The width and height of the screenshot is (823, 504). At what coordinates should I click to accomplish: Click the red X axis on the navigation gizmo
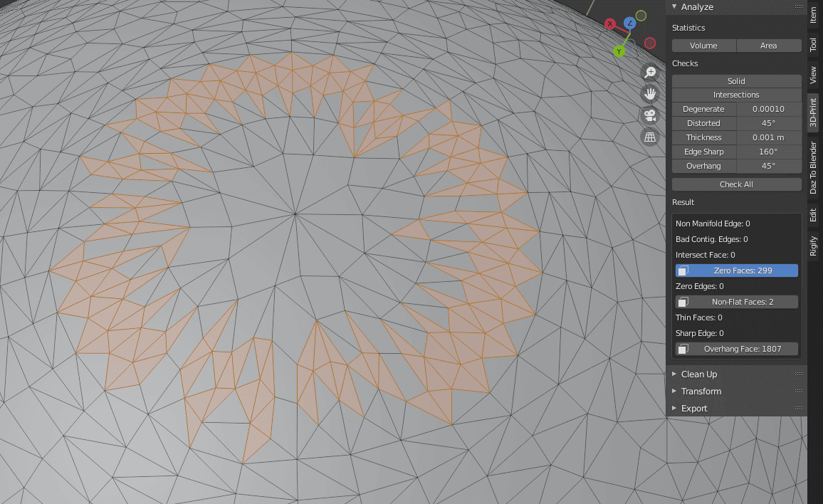(x=610, y=23)
